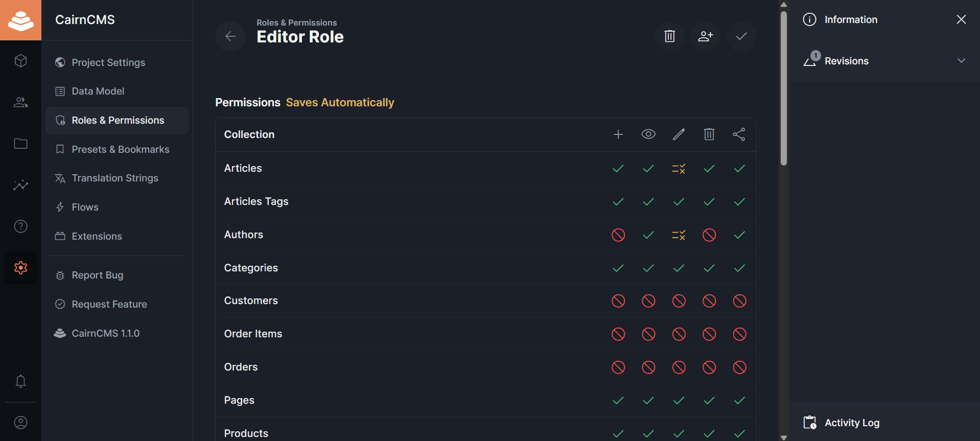Invite users with the add-person icon
The width and height of the screenshot is (980, 441).
point(705,36)
